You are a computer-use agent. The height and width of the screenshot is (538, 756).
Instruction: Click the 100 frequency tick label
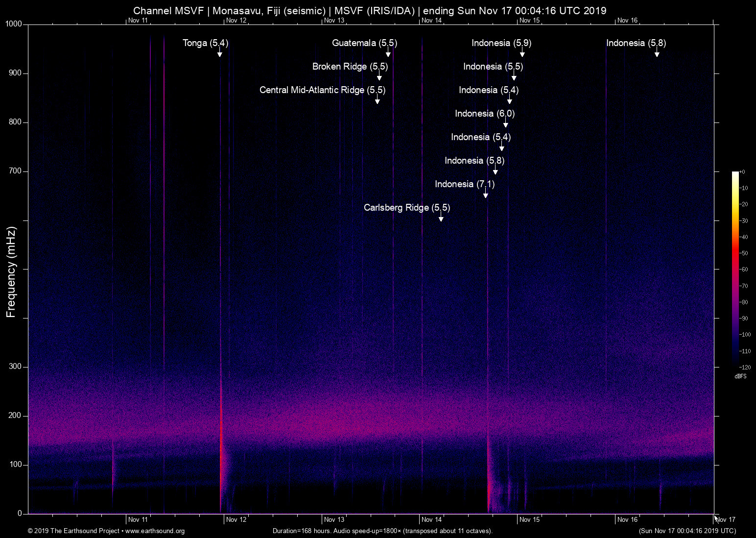[16, 465]
